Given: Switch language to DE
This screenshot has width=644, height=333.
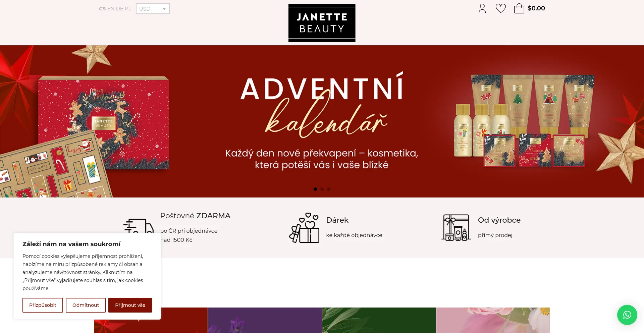Looking at the screenshot, I should [119, 9].
